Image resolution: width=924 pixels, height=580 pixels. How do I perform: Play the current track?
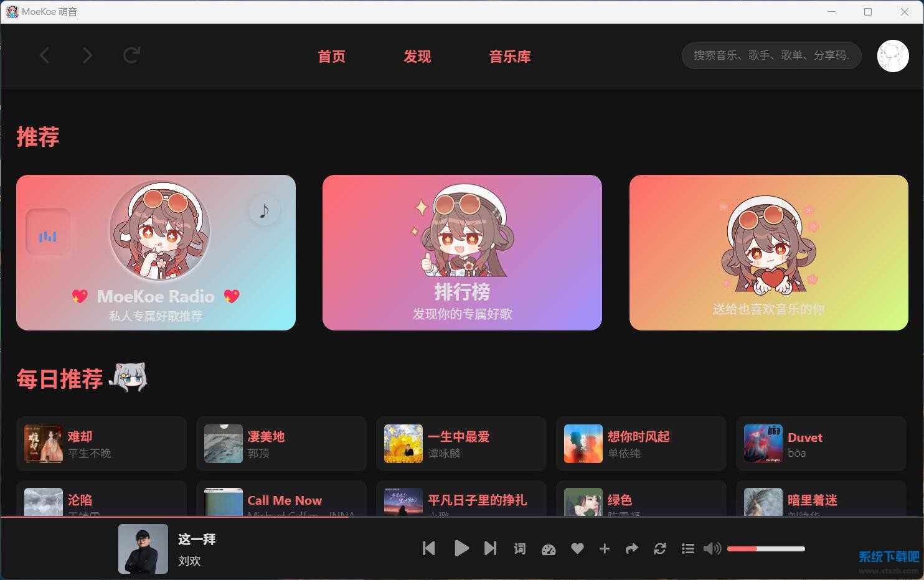pos(461,549)
